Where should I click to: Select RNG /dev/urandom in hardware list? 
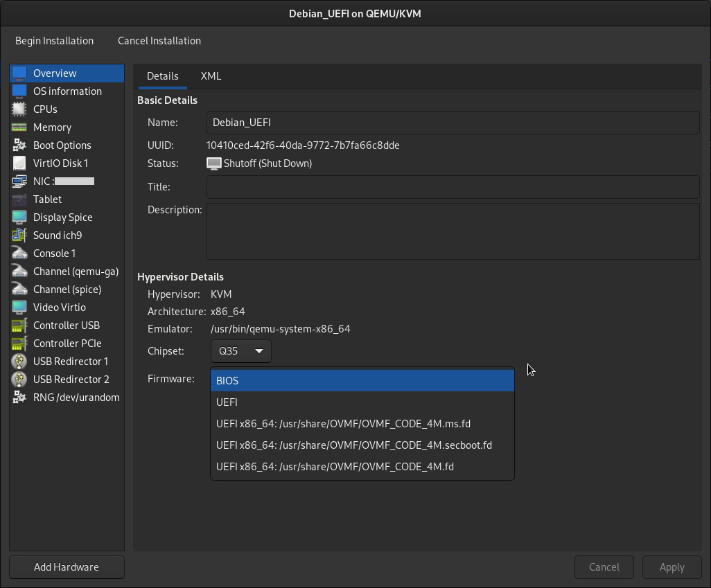pyautogui.click(x=76, y=398)
